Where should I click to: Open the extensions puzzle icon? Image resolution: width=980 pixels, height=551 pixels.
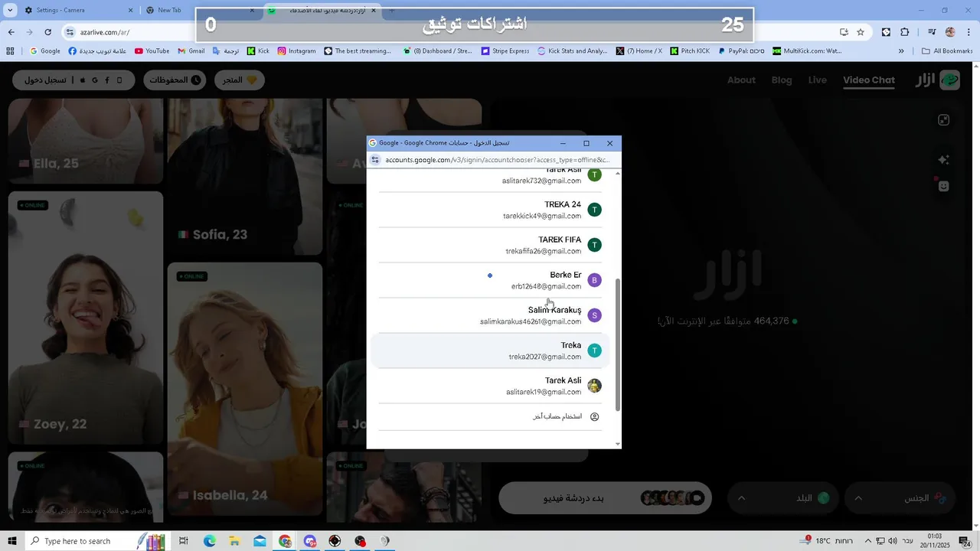pyautogui.click(x=905, y=32)
